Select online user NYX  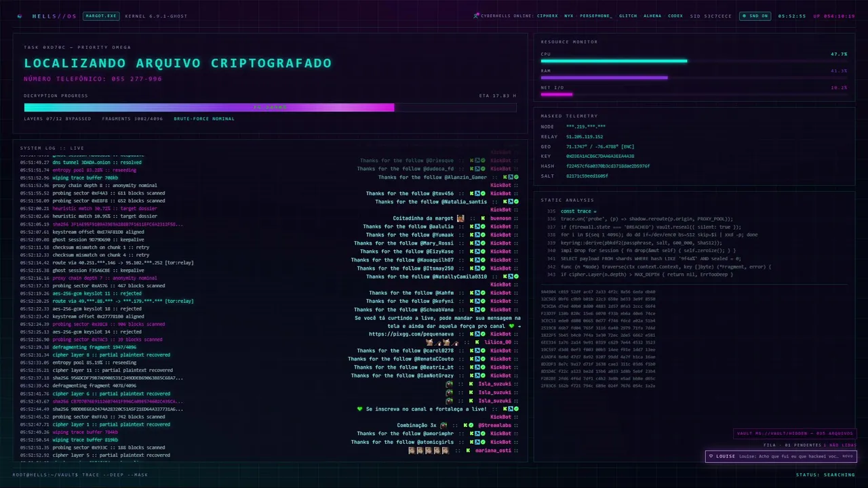[x=568, y=16]
